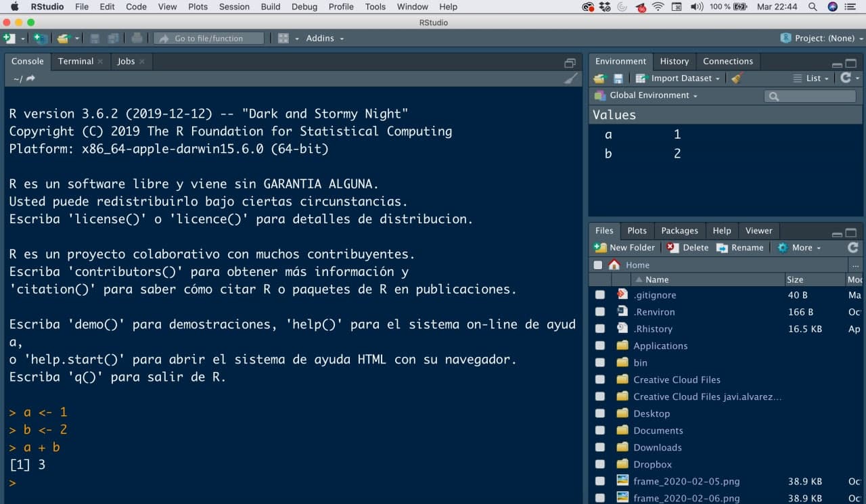Tick the checkbox for Documents folder

pyautogui.click(x=600, y=430)
